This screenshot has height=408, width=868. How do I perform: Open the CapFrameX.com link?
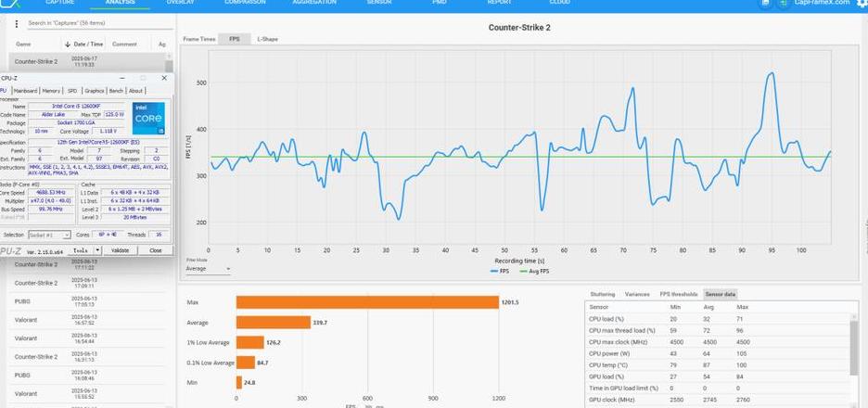click(x=822, y=3)
